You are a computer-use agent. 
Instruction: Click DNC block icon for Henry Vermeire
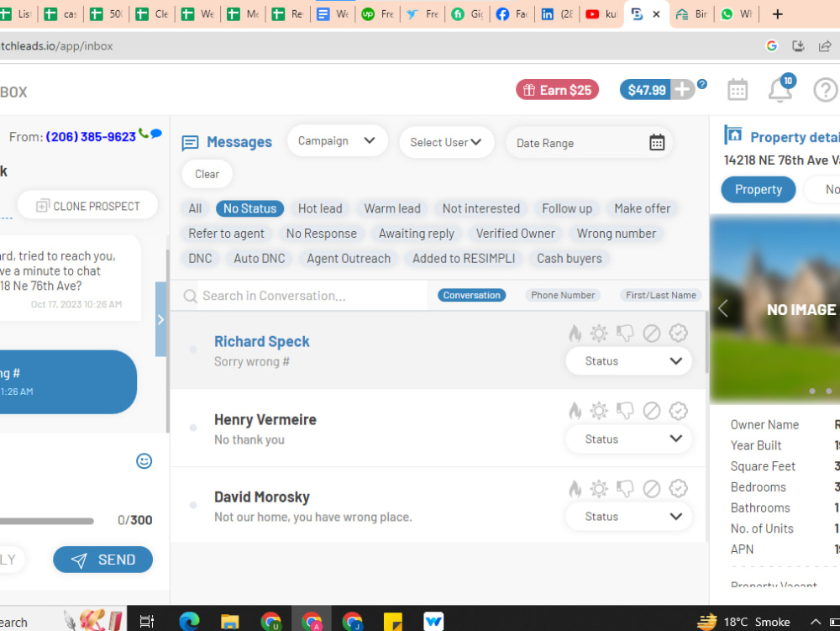click(652, 411)
